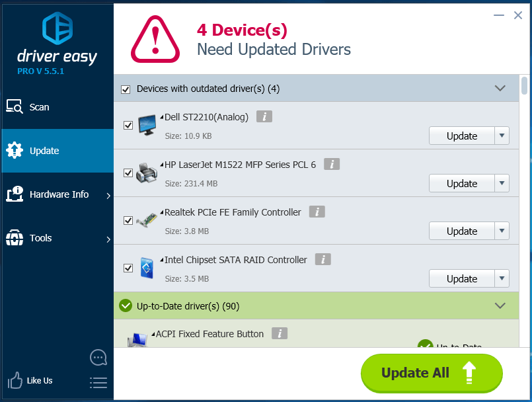Update the Realtek PCIe FE Family Controller
This screenshot has height=402, width=532.
click(462, 231)
